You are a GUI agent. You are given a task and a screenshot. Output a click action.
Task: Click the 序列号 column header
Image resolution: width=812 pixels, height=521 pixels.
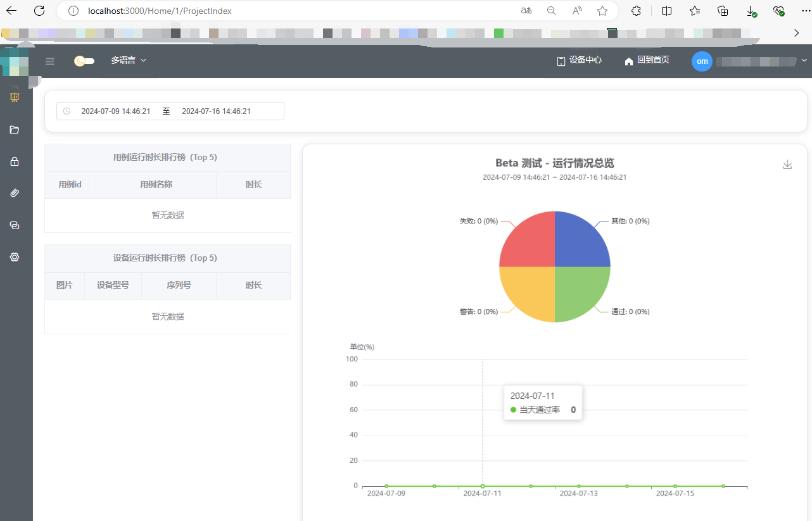tap(179, 286)
